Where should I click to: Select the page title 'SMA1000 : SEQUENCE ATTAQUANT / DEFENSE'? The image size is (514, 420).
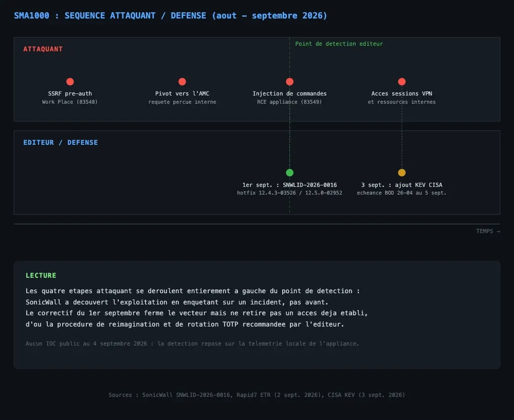(110, 16)
